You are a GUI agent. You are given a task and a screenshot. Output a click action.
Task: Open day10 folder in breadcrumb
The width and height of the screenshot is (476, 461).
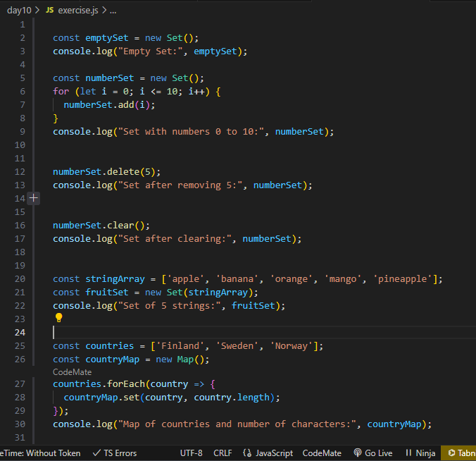click(x=19, y=11)
